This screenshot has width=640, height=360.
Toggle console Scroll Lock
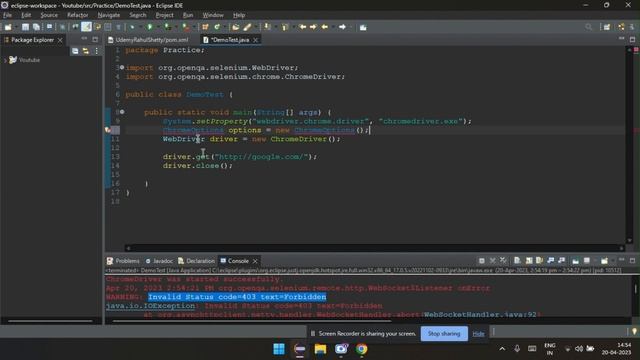(x=529, y=260)
